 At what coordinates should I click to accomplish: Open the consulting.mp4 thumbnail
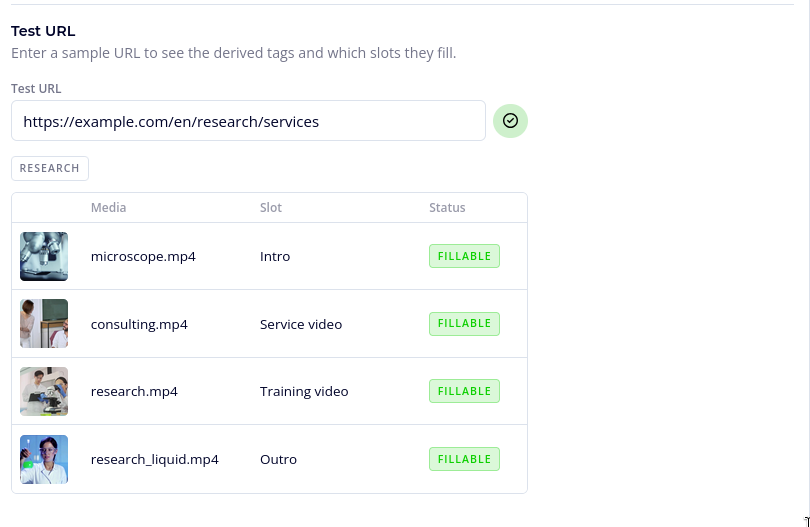(x=44, y=323)
